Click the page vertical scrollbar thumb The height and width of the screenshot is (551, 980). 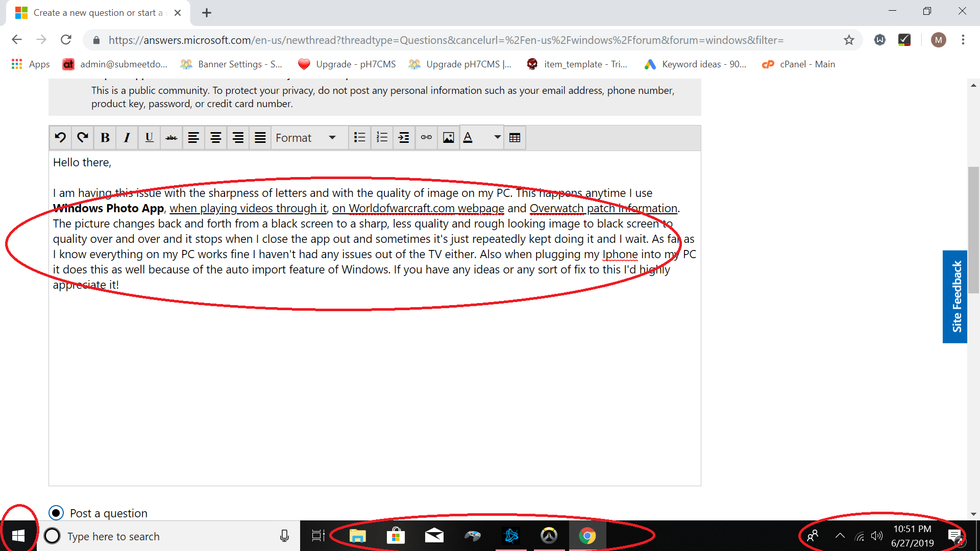pos(973,230)
